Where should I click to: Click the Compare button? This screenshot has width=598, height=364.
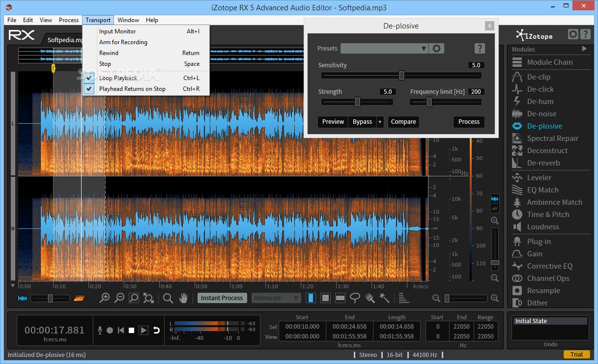pyautogui.click(x=403, y=122)
